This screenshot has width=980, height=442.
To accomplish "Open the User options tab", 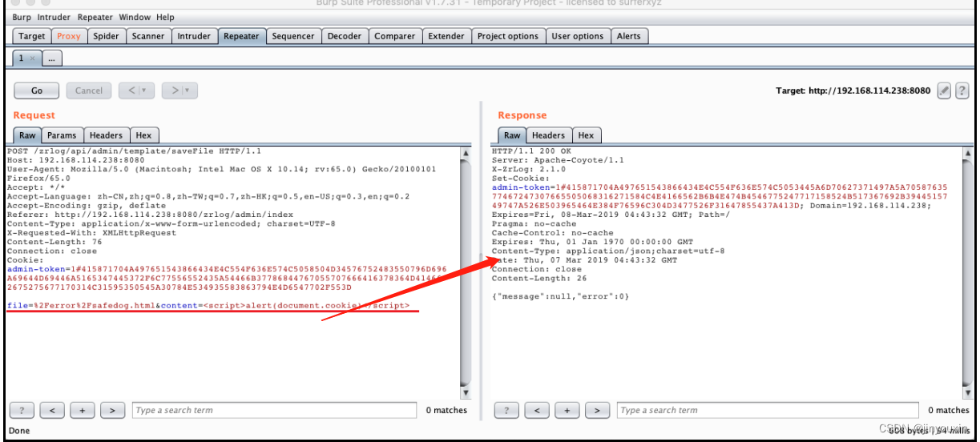I will click(578, 36).
